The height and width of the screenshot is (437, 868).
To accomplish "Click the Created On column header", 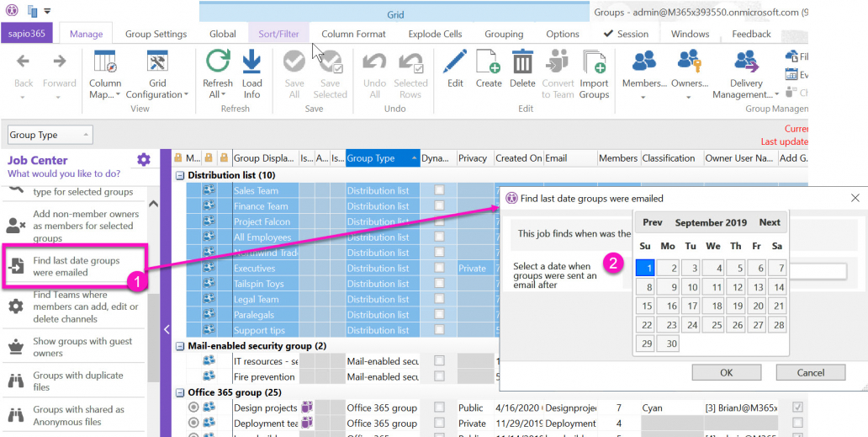I will pyautogui.click(x=519, y=158).
